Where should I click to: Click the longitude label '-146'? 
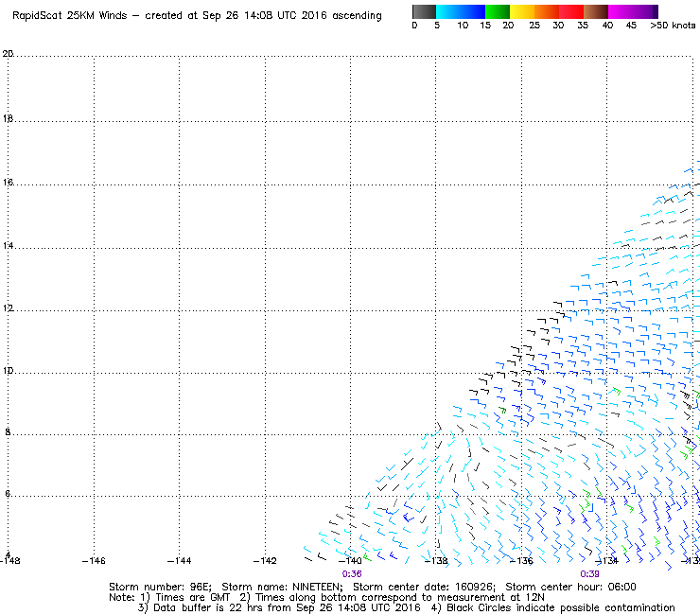[x=94, y=561]
